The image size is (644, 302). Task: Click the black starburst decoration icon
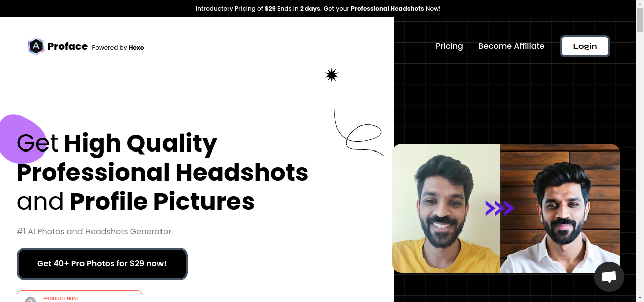pyautogui.click(x=331, y=75)
